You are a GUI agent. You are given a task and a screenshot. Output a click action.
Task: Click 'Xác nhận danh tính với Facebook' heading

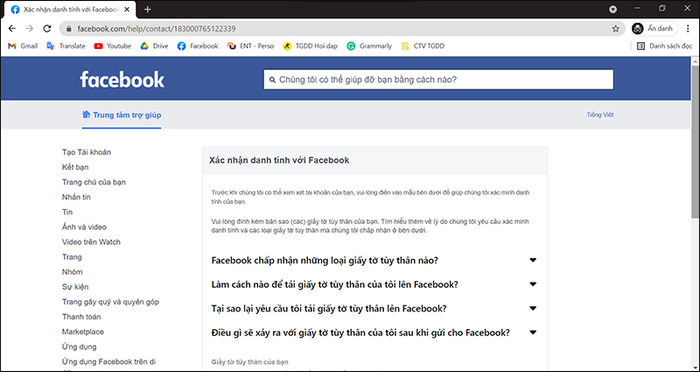click(x=279, y=160)
